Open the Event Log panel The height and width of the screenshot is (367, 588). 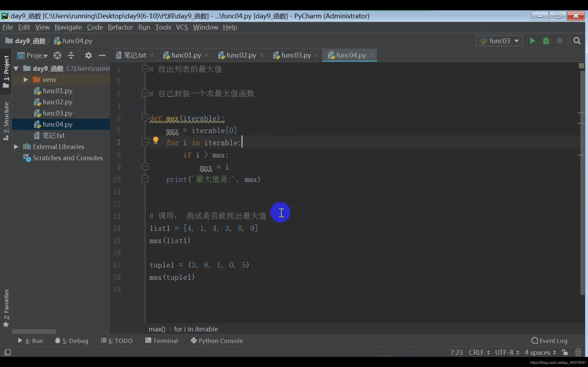[549, 341]
